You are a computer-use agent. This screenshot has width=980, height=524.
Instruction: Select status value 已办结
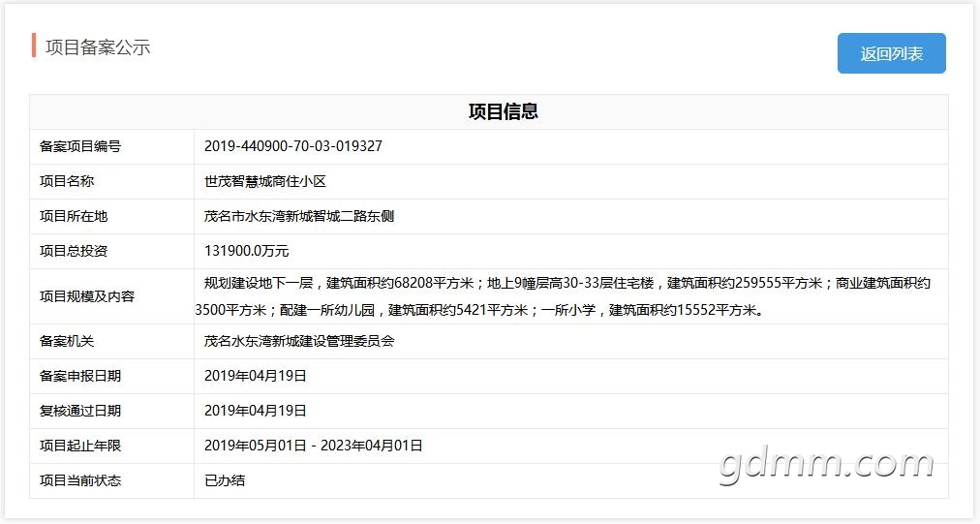tap(225, 480)
